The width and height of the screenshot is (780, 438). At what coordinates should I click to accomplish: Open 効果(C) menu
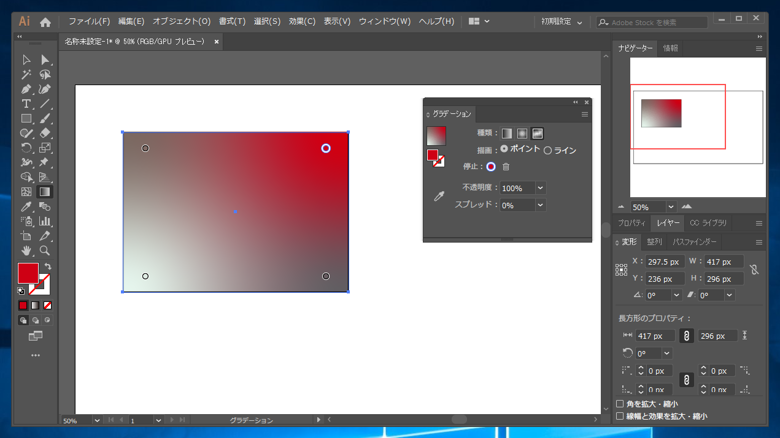click(x=302, y=21)
